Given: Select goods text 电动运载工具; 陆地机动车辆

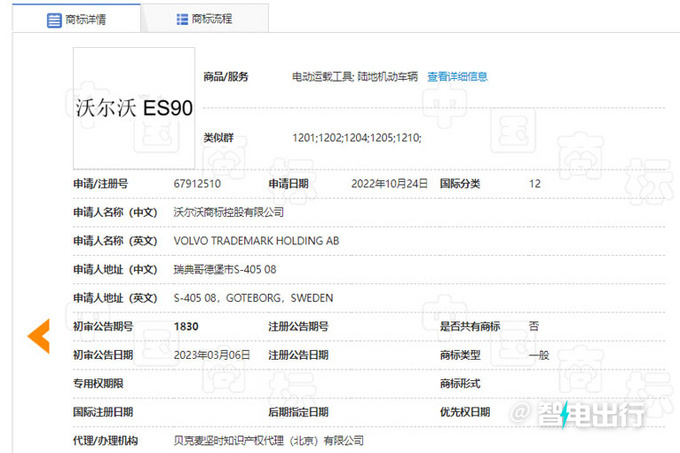Looking at the screenshot, I should [355, 77].
